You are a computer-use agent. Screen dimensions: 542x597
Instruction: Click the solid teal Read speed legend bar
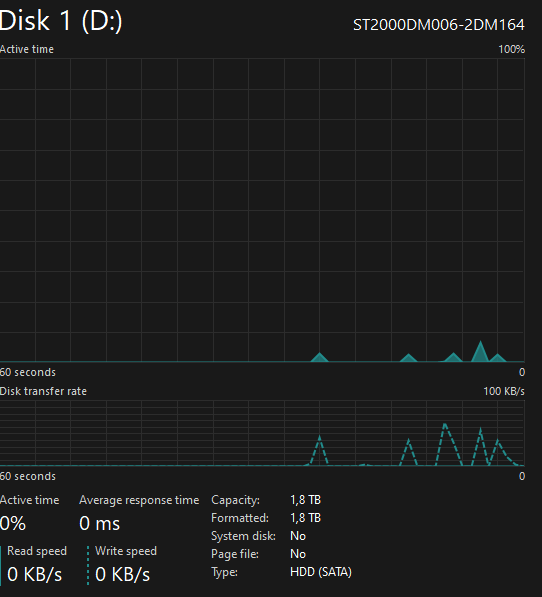1,565
